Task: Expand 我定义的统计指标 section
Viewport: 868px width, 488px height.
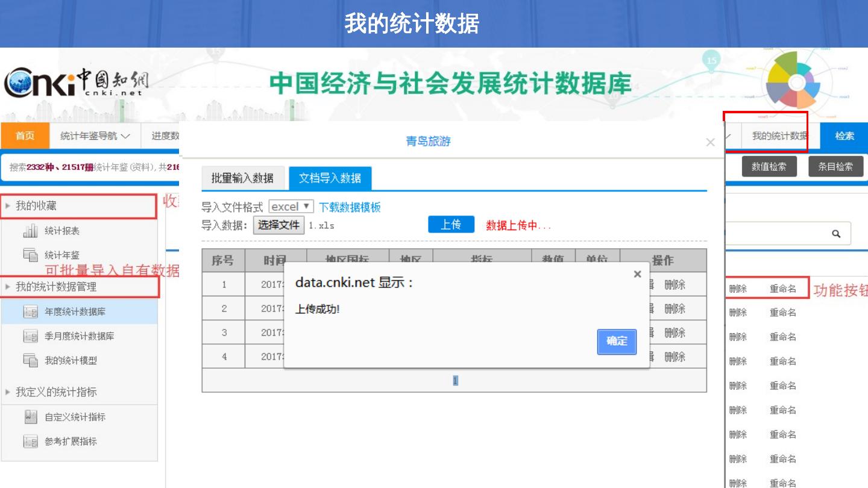Action: [8, 392]
